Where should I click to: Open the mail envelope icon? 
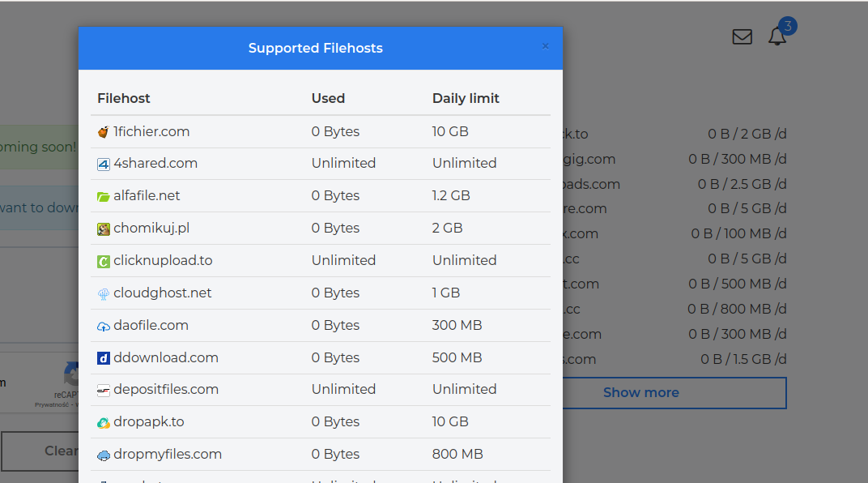(742, 36)
